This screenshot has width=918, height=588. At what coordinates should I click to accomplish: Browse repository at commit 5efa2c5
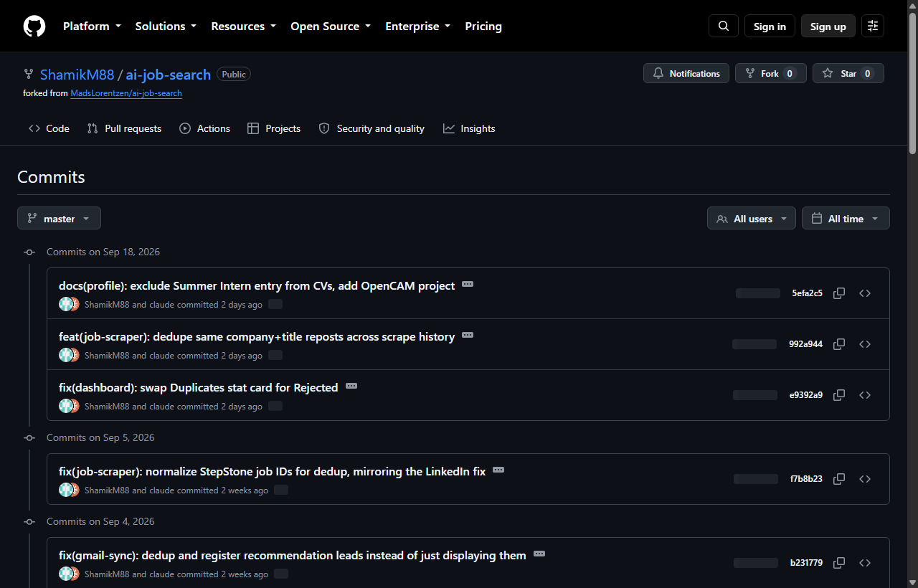pyautogui.click(x=865, y=293)
